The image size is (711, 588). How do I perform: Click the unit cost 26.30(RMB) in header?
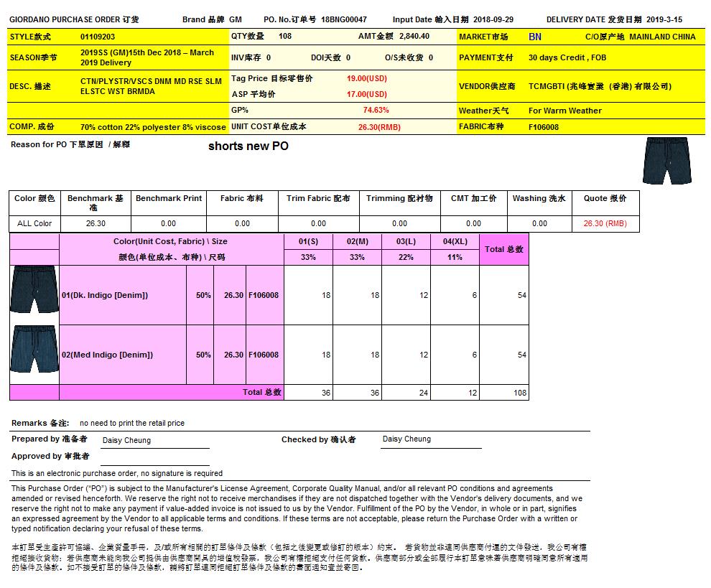tap(379, 127)
